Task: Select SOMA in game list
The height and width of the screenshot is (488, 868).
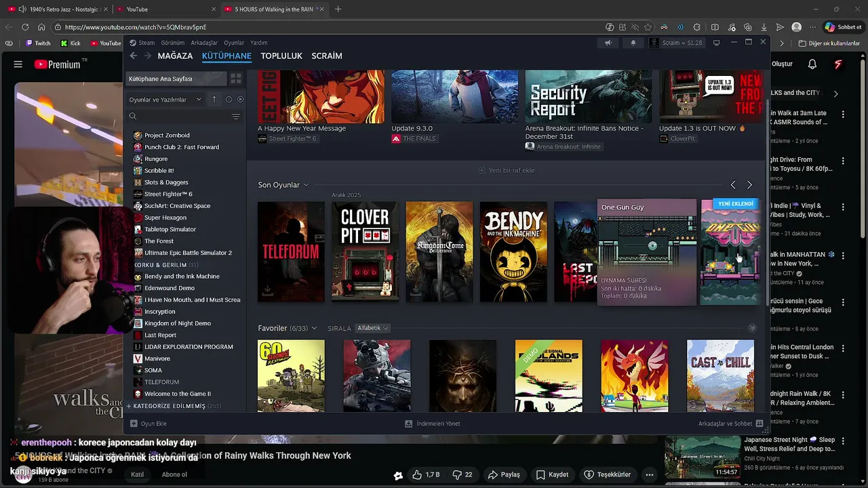Action: pyautogui.click(x=153, y=370)
